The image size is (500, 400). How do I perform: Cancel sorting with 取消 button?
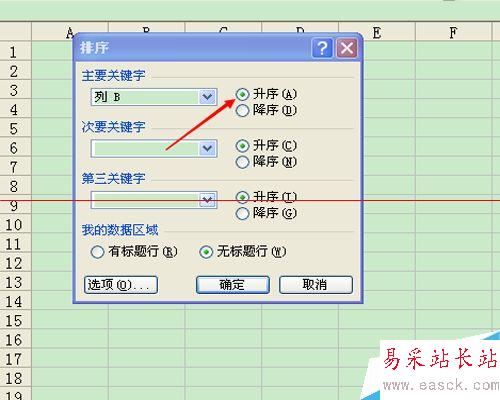[315, 285]
